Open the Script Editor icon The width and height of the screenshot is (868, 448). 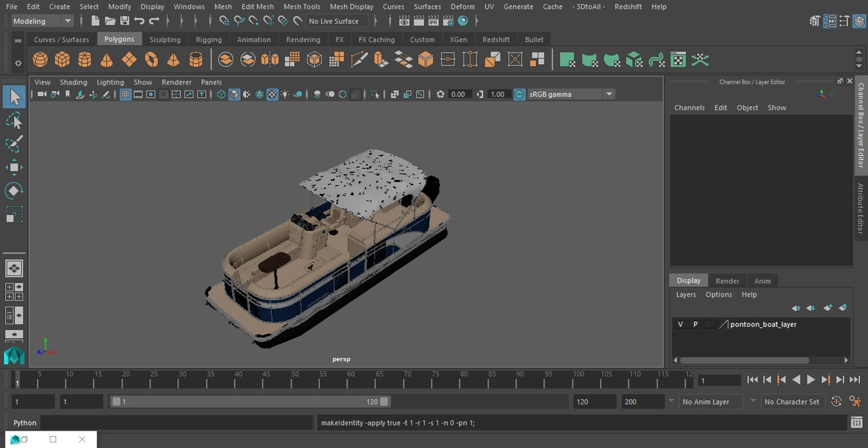(856, 423)
